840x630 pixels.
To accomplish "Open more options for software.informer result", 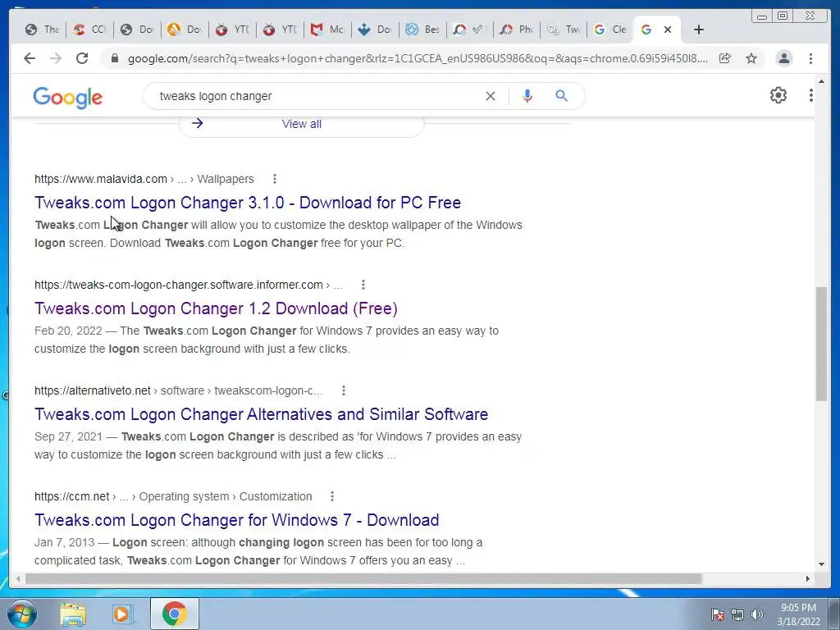I will (363, 285).
